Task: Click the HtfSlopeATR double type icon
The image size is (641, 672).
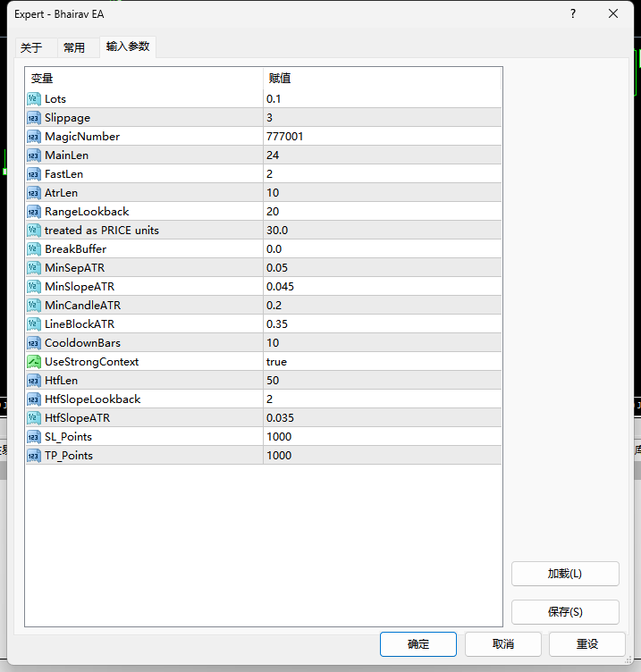Action: [x=34, y=418]
